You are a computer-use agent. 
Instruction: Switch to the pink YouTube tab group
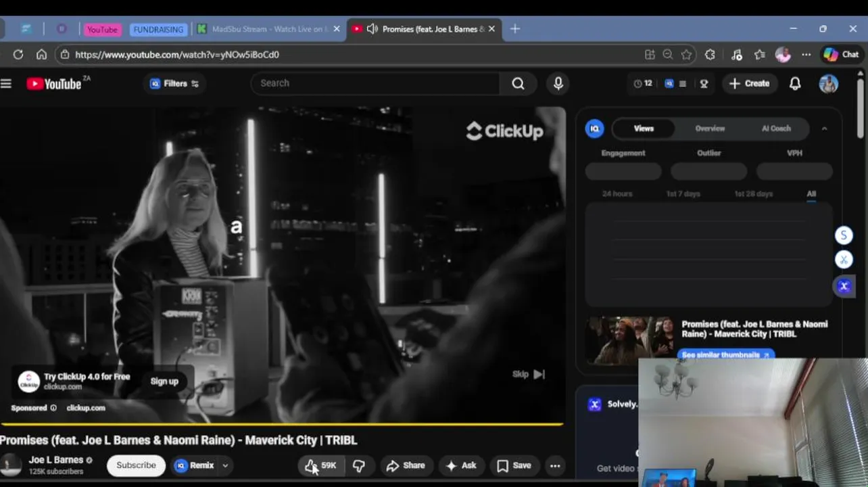point(102,29)
